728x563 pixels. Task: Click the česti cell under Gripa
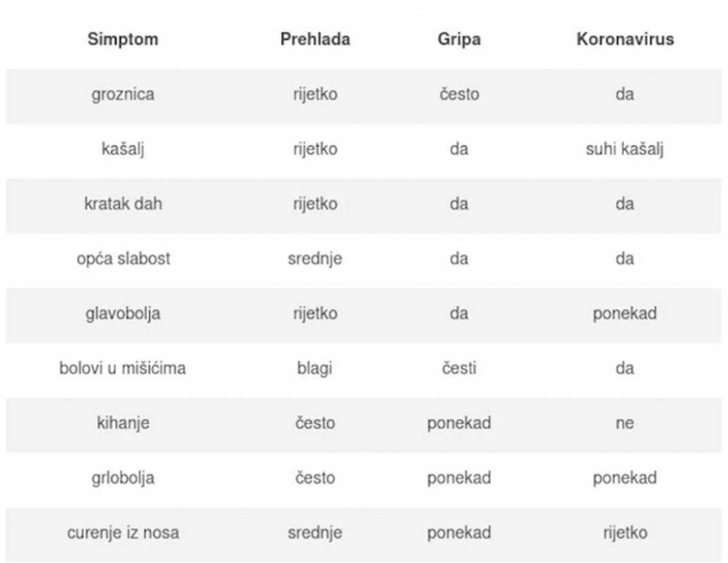(459, 368)
